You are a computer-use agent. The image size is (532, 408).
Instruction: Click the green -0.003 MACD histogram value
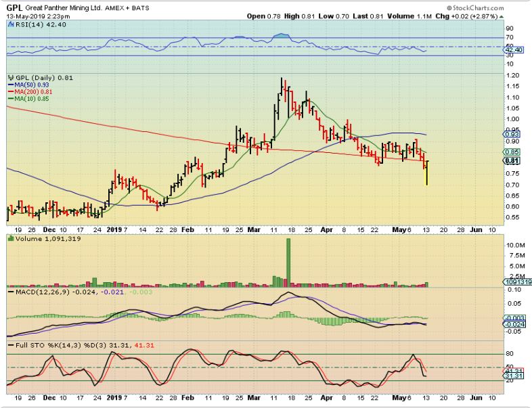point(141,292)
